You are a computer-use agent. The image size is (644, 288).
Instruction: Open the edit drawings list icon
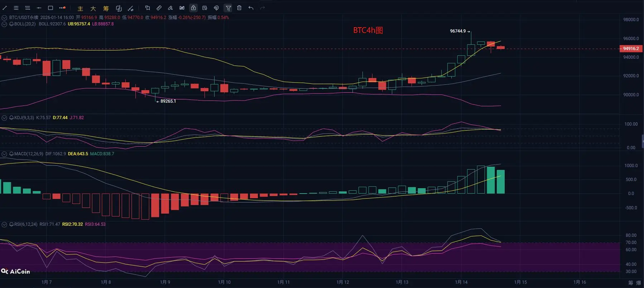coord(205,8)
